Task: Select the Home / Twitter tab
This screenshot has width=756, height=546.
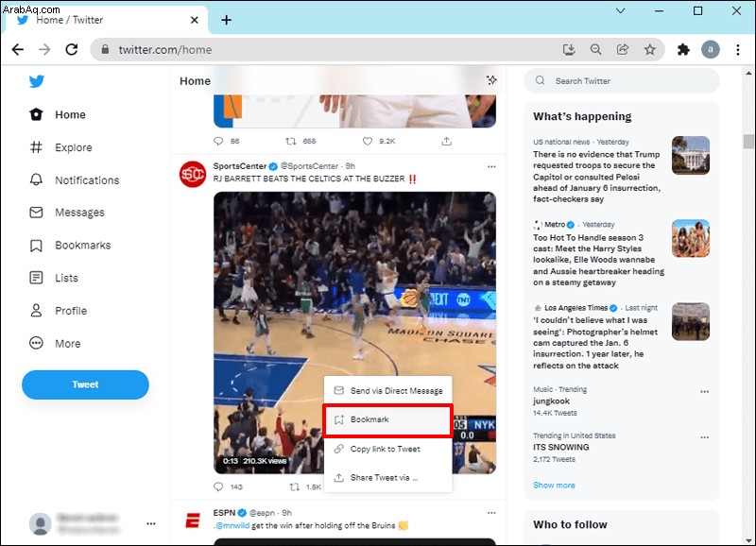Action: (x=106, y=20)
